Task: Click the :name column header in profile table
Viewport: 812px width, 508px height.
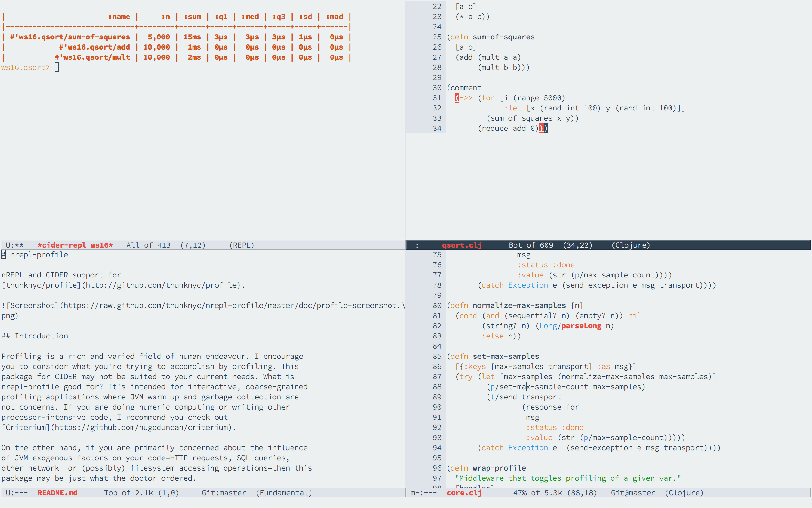Action: point(119,17)
